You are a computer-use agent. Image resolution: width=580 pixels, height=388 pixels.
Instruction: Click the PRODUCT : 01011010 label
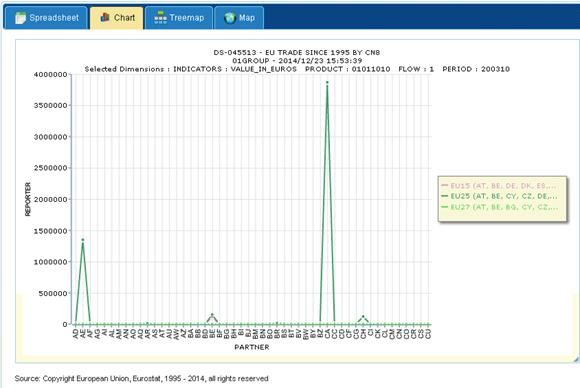[x=347, y=69]
